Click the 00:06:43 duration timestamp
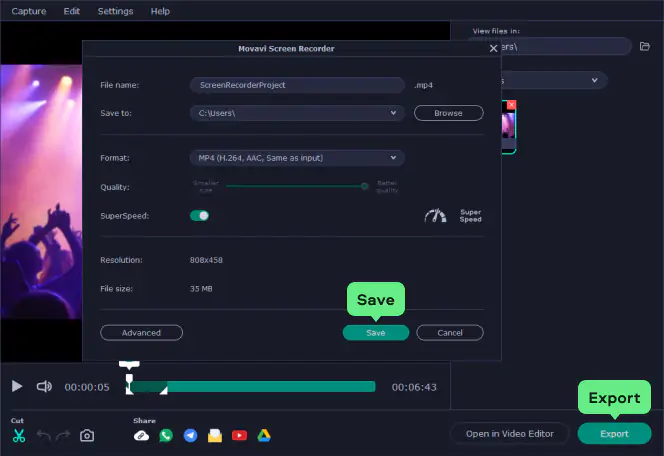 tap(414, 387)
